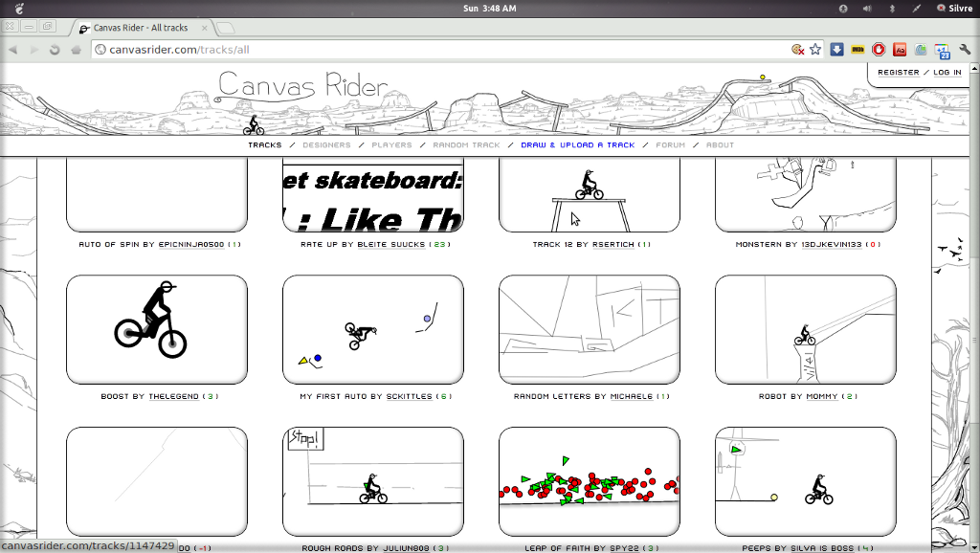980x553 pixels.
Task: Select the Canvas Rider - All tracks tab
Action: coord(141,28)
